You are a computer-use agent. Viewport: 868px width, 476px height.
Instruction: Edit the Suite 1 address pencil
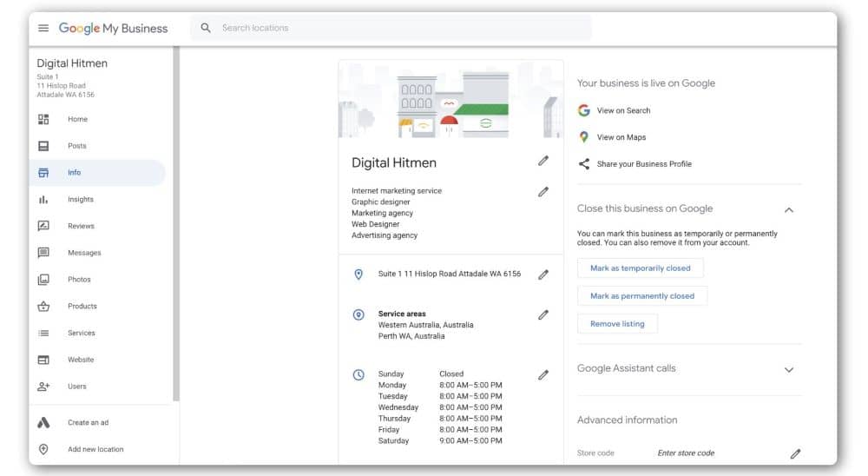click(543, 274)
